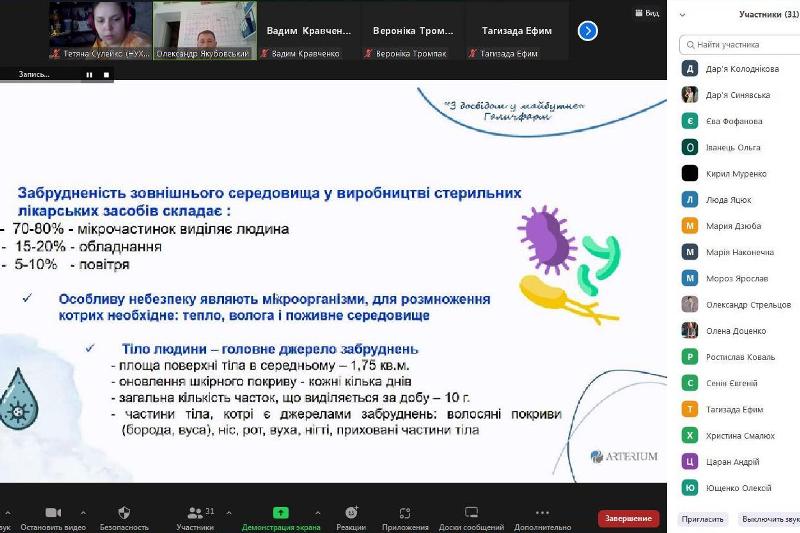Click Мария Дзюба orange avatar
Viewport: 800px width, 533px height.
click(690, 225)
